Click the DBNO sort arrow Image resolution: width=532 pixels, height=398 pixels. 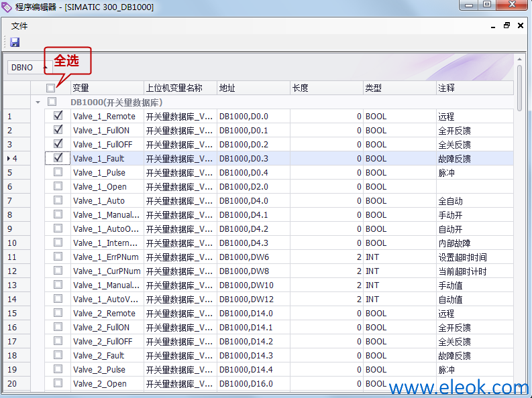(45, 68)
